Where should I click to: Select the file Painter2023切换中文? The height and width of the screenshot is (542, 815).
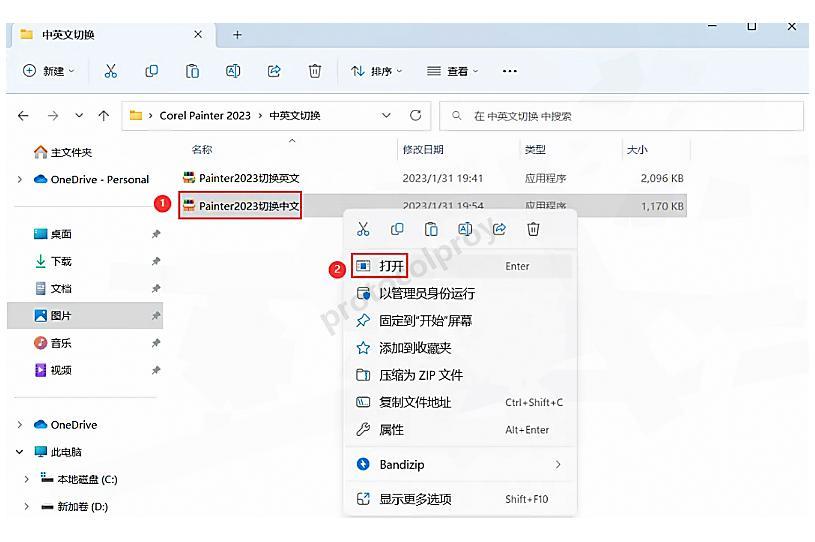coord(241,206)
